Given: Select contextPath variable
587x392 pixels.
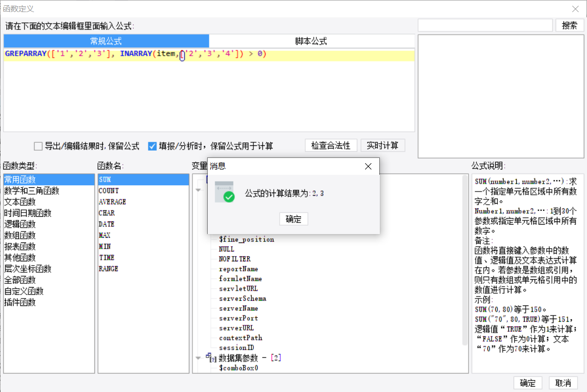Looking at the screenshot, I should click(241, 338).
